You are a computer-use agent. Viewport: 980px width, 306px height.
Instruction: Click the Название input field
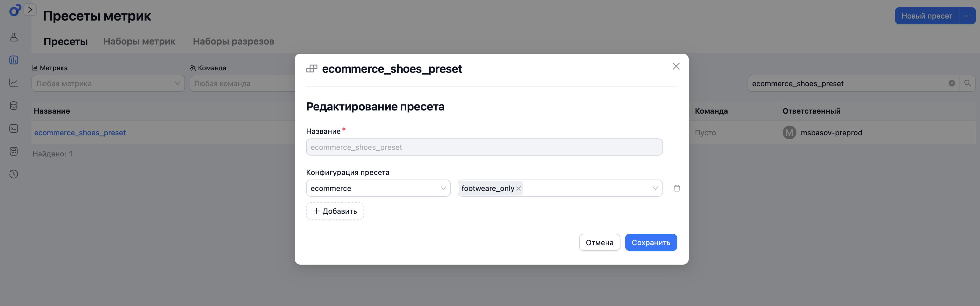484,147
